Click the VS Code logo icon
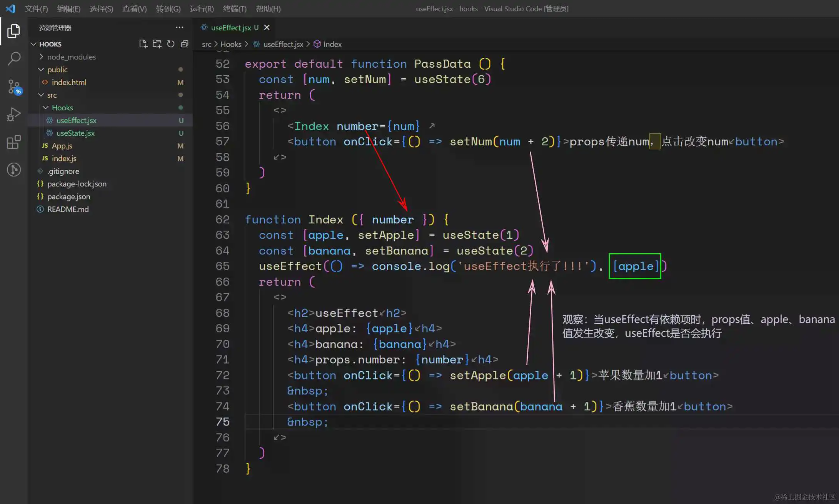839x504 pixels. point(10,8)
